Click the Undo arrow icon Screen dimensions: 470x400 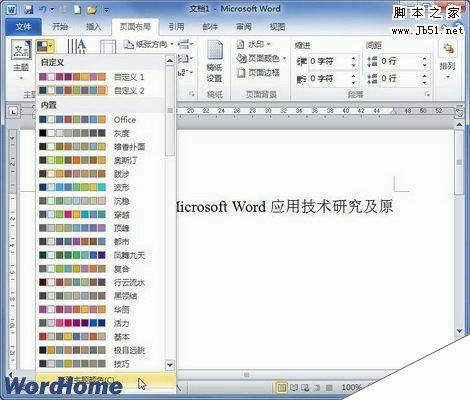click(43, 10)
